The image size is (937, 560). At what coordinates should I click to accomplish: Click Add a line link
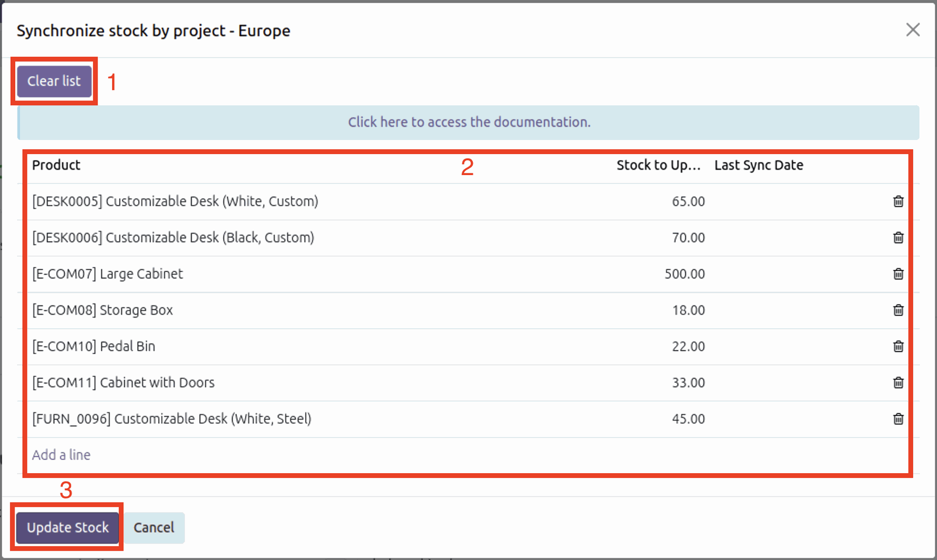pos(61,455)
